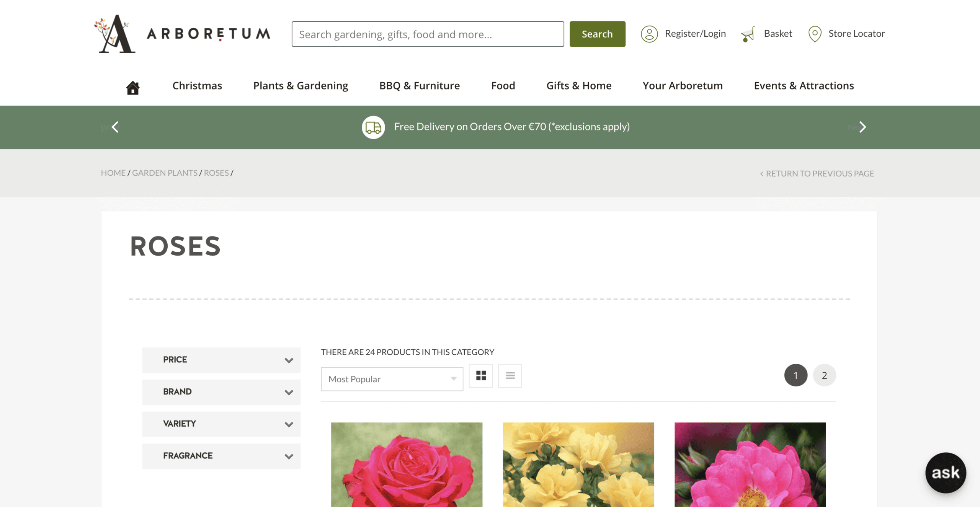Open Plants & Gardening menu
This screenshot has height=507, width=980.
(x=301, y=86)
